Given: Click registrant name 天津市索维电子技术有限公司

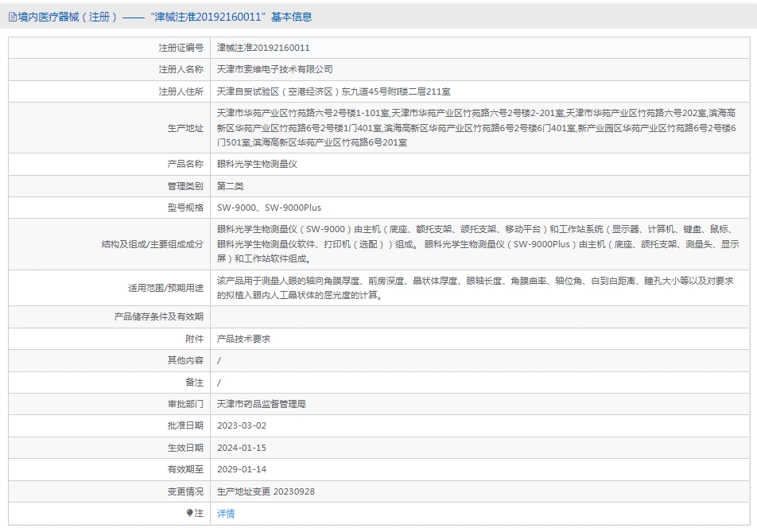Looking at the screenshot, I should click(x=274, y=69).
